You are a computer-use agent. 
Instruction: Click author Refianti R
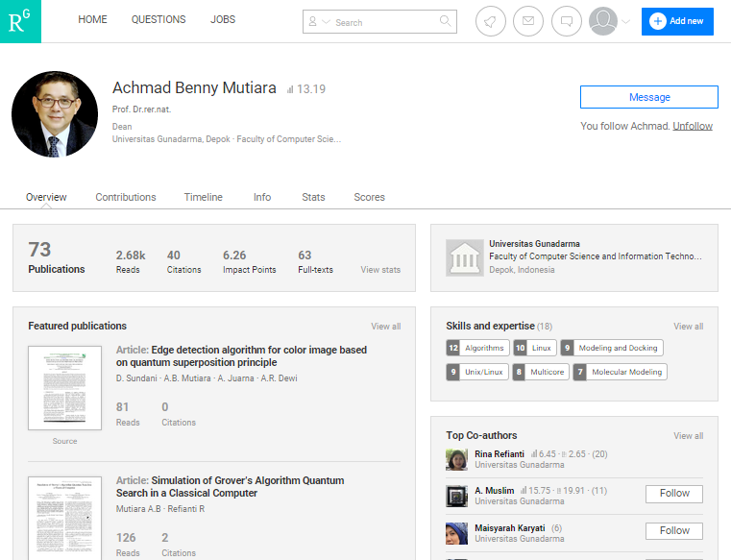pyautogui.click(x=186, y=509)
